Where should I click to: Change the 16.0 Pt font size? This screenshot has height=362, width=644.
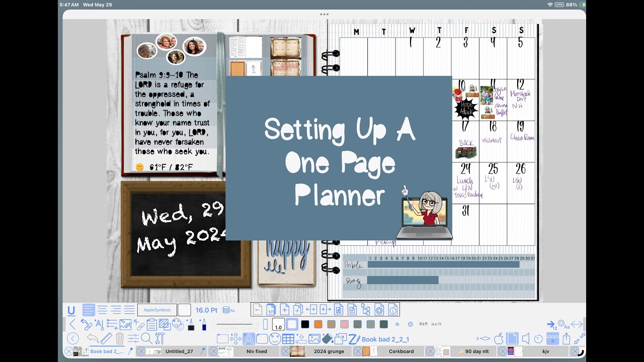pos(206,310)
